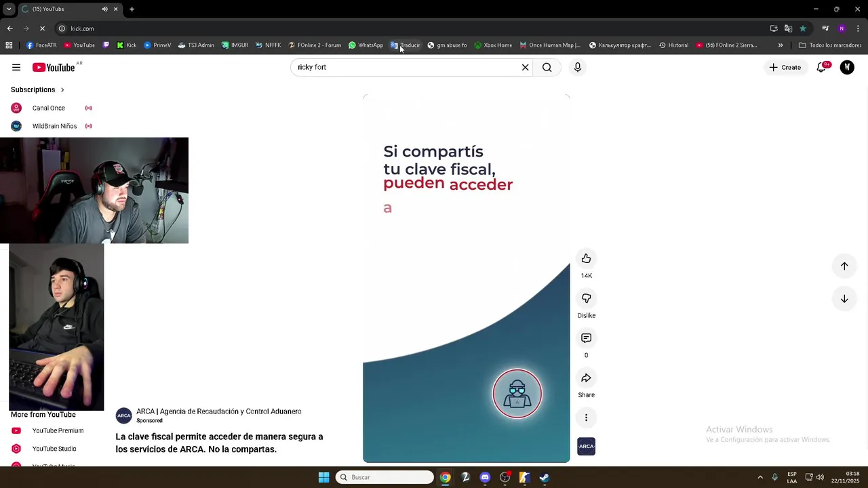Image resolution: width=868 pixels, height=488 pixels.
Task: Open the FaceATR bookmark
Action: (41, 45)
